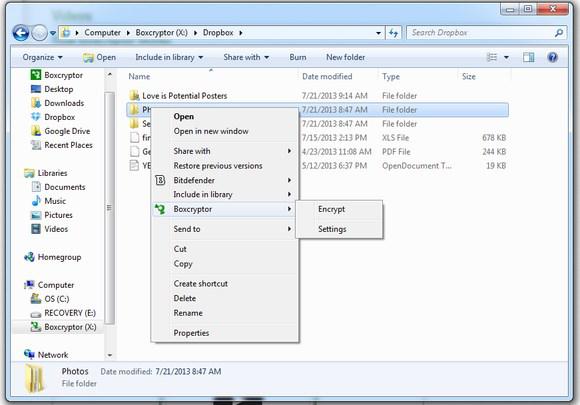
Task: Click the back navigation arrow button
Action: click(x=21, y=33)
